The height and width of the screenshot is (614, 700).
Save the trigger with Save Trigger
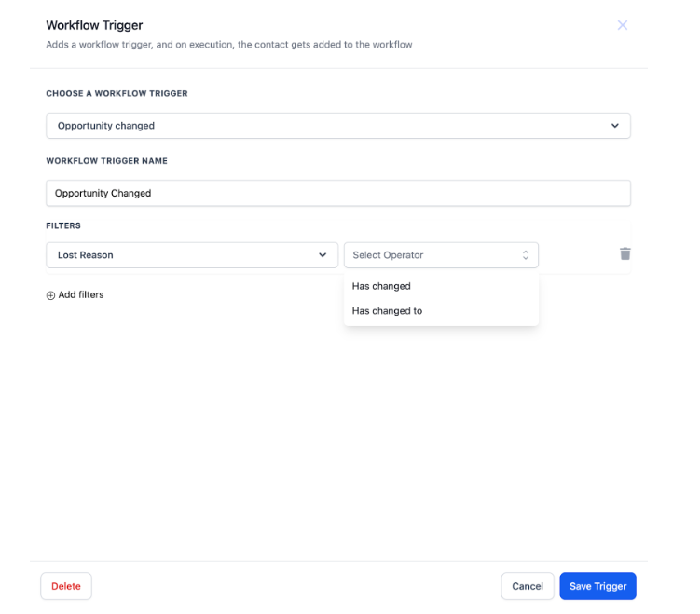click(597, 586)
